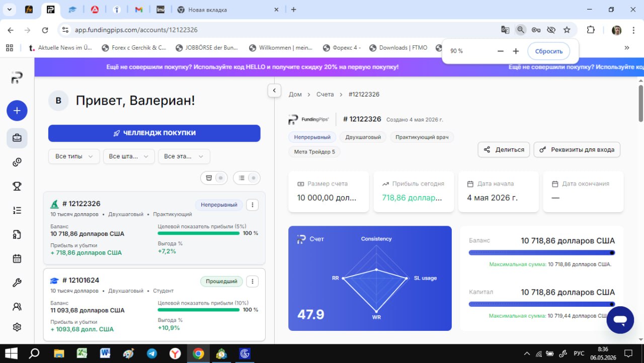
Task: Open the coins payouts sidebar icon
Action: 17,162
